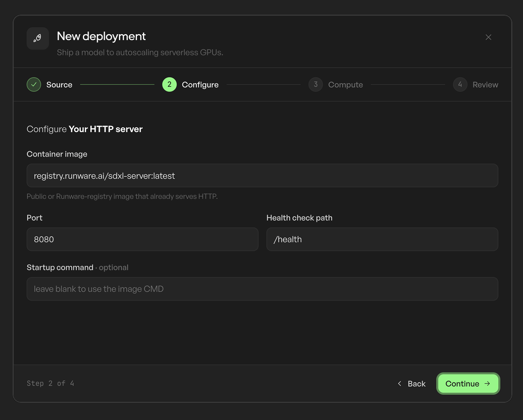
Task: Click the completed Source step checkmark
Action: point(34,85)
